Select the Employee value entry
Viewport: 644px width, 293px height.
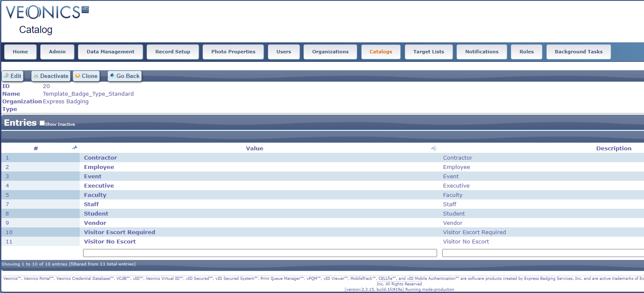99,167
